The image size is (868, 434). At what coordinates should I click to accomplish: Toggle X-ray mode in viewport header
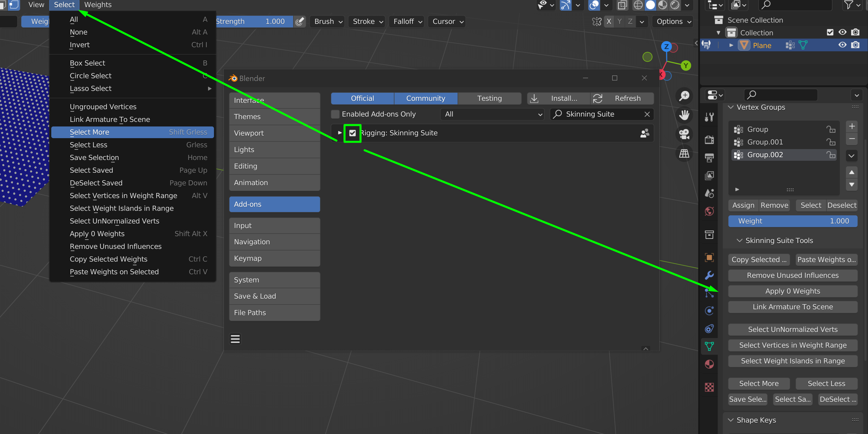click(622, 5)
